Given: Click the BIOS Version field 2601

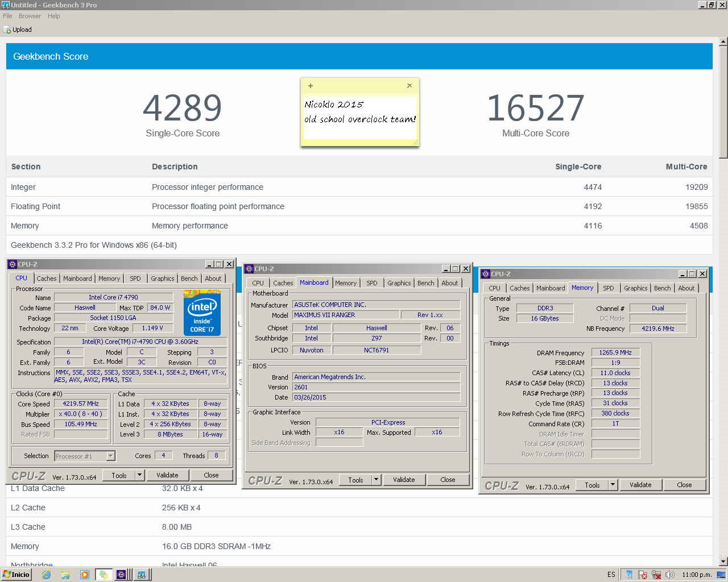Looking at the screenshot, I should (376, 387).
